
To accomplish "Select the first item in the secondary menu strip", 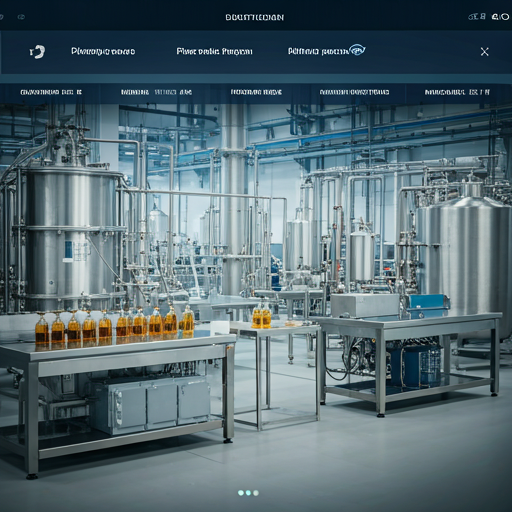I will [x=51, y=92].
